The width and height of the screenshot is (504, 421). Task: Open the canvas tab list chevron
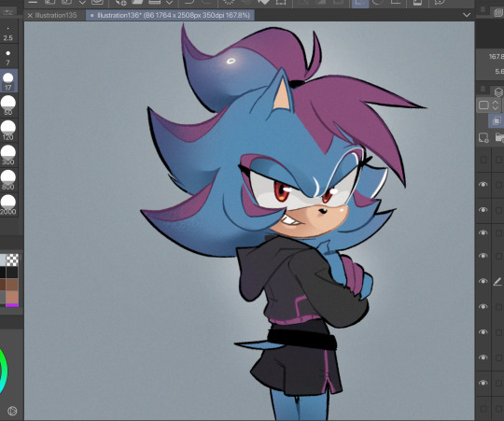pos(467,15)
